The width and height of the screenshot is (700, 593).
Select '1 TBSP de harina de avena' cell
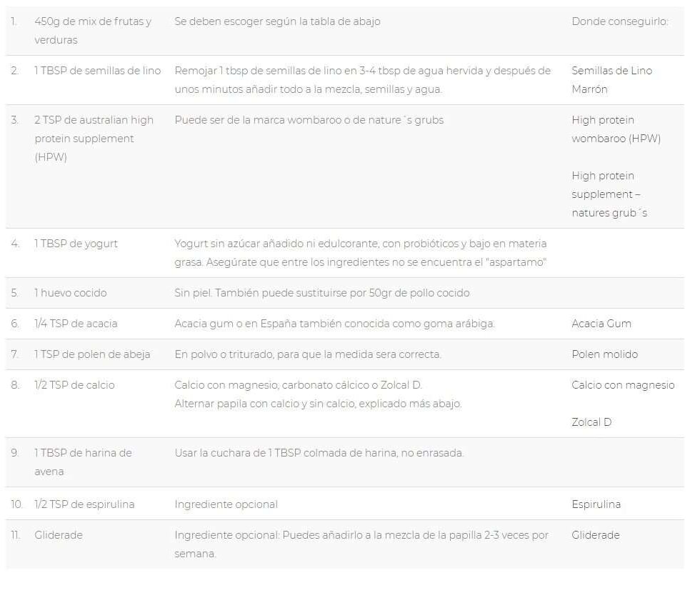[83, 463]
